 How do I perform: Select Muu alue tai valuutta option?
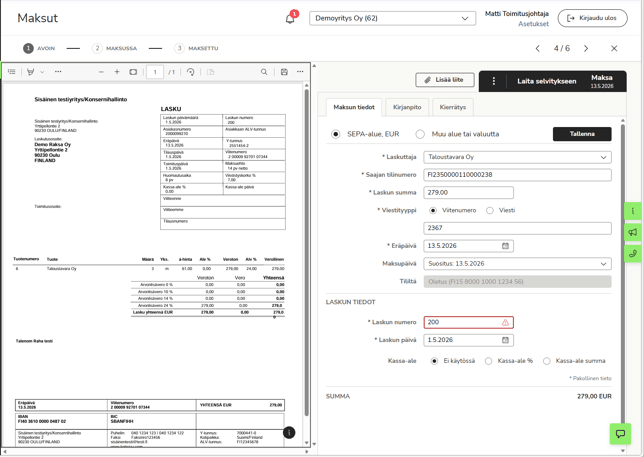coord(420,134)
